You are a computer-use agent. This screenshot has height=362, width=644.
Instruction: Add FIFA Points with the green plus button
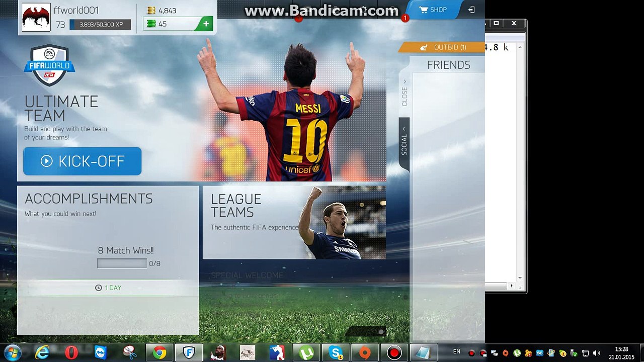(x=206, y=24)
